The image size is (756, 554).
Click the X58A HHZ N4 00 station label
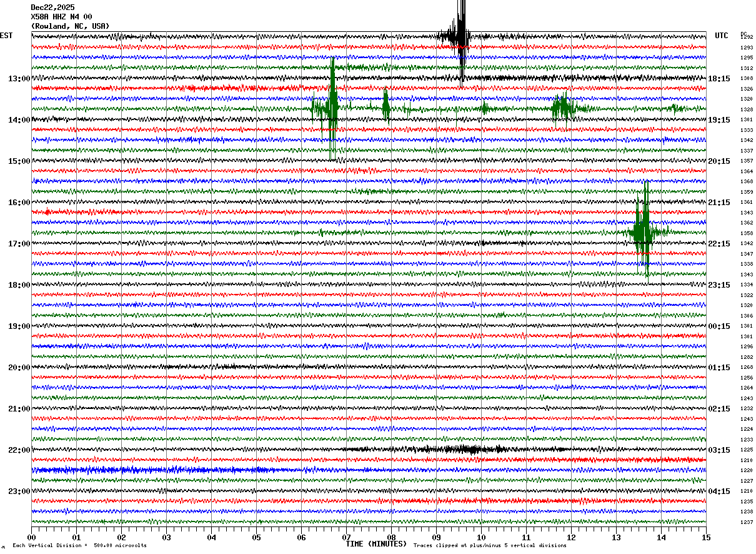(x=61, y=17)
